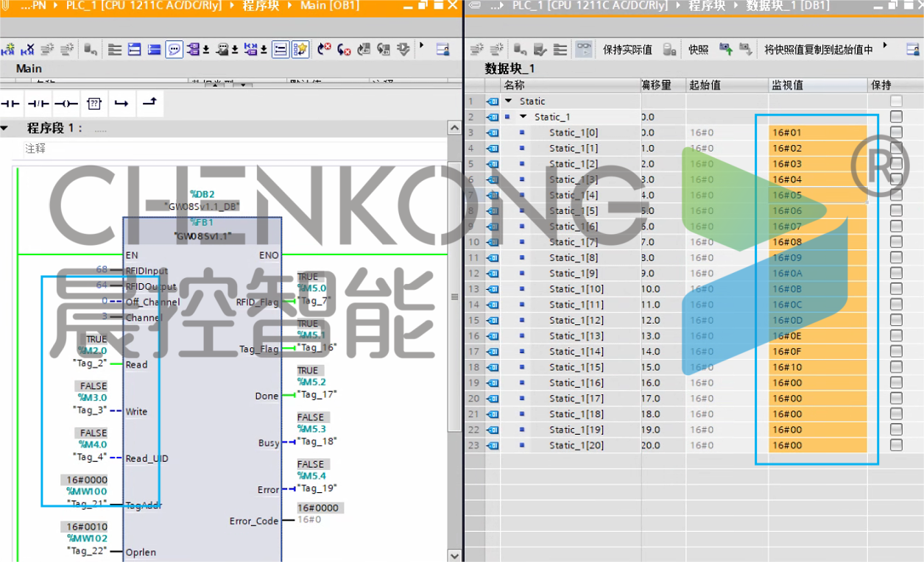Click the 快照 snapshot button
924x562 pixels.
698,50
